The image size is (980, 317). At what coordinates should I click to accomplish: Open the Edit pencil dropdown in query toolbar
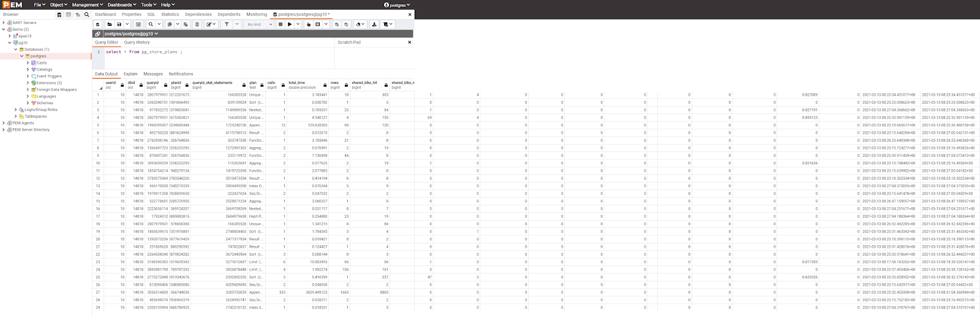tap(211, 25)
